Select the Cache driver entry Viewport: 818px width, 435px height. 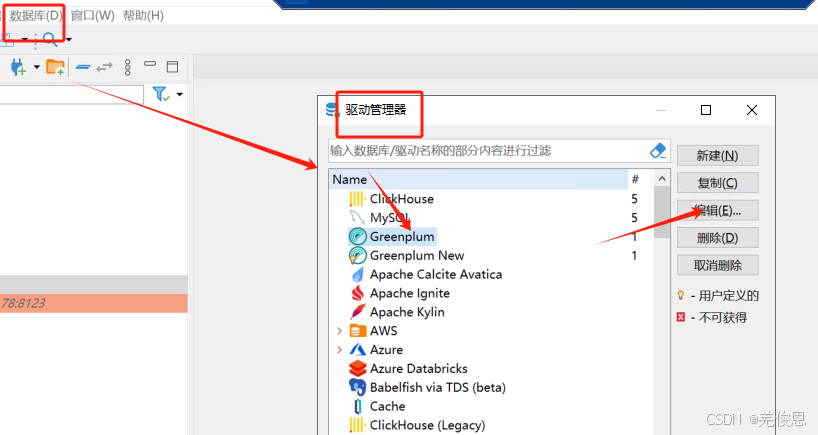pos(387,406)
